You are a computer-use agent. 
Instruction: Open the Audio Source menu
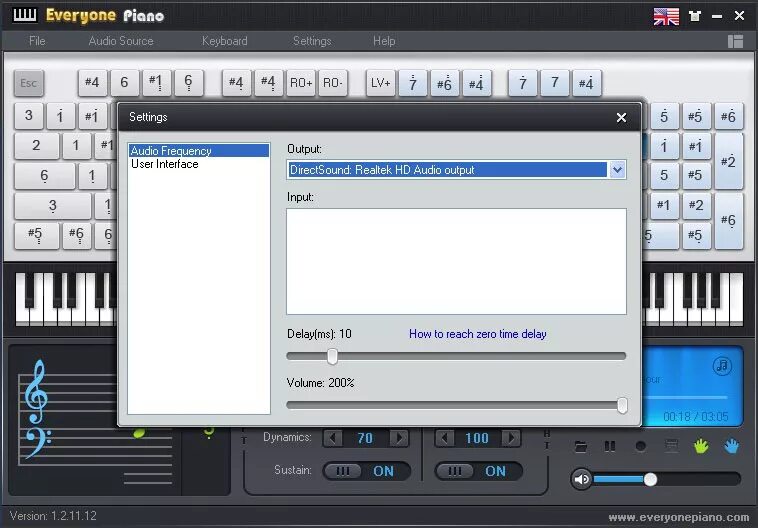(x=121, y=41)
